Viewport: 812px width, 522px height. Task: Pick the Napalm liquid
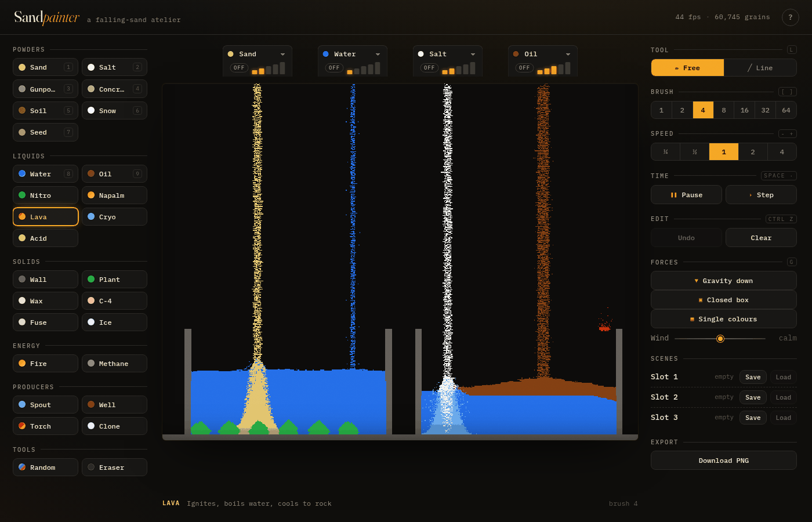pyautogui.click(x=114, y=195)
